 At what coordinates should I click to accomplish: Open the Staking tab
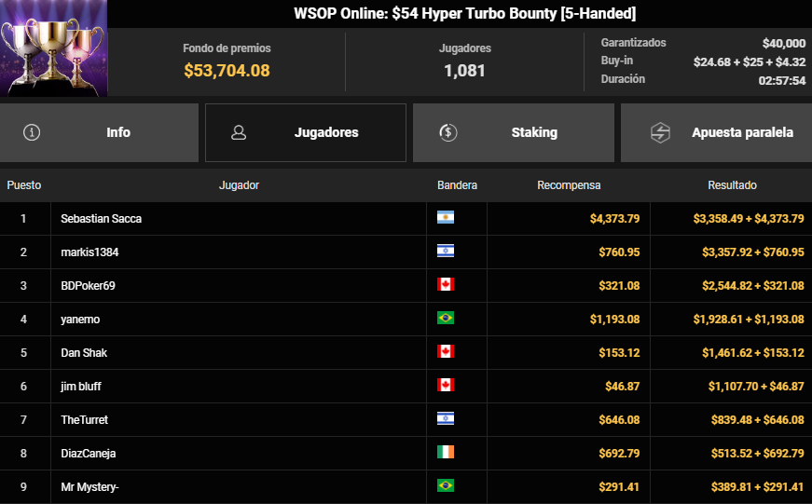coord(514,132)
